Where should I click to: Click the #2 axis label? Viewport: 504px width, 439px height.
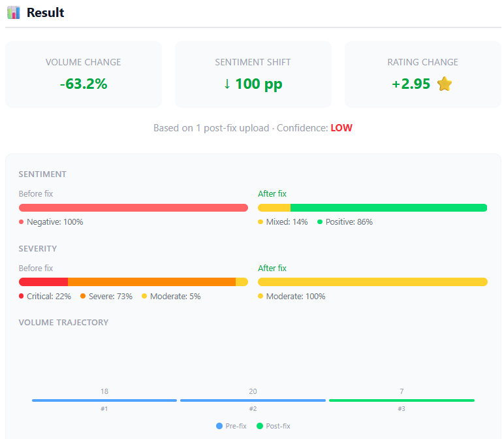253,409
